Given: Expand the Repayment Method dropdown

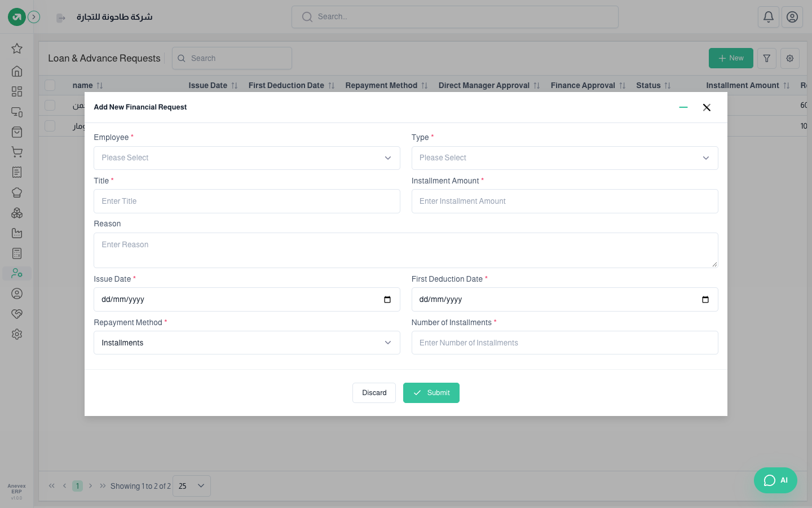Looking at the screenshot, I should (247, 343).
